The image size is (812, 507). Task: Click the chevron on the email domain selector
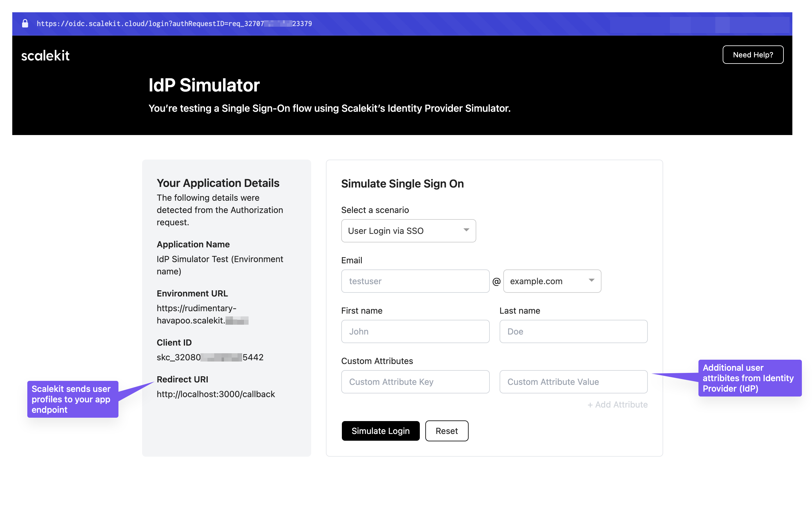coord(592,281)
